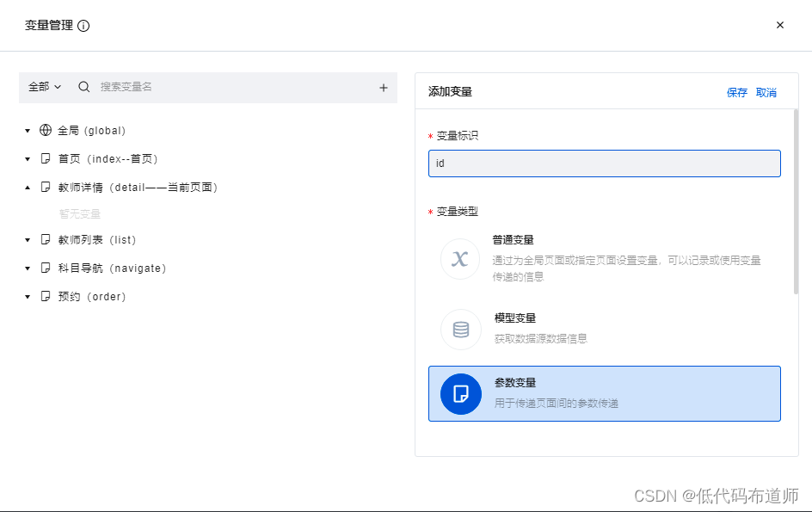This screenshot has height=512, width=812.
Task: Select 普通变量 as variable type
Action: point(604,258)
